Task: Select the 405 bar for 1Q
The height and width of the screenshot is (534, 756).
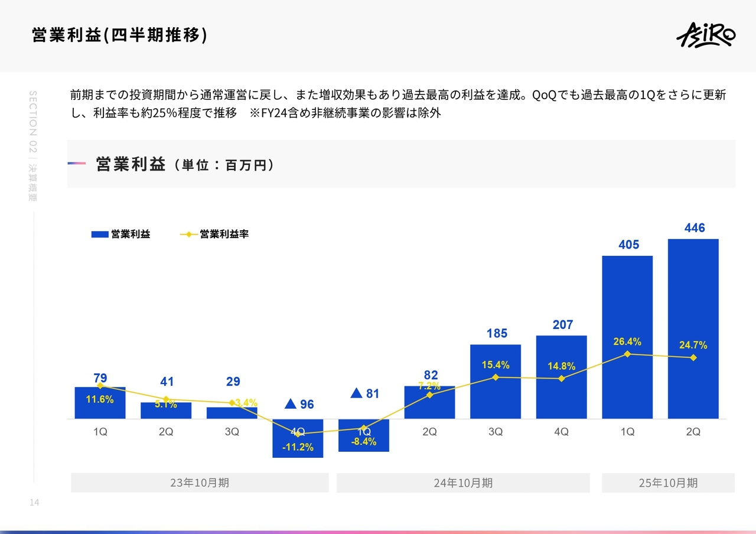Action: click(627, 337)
